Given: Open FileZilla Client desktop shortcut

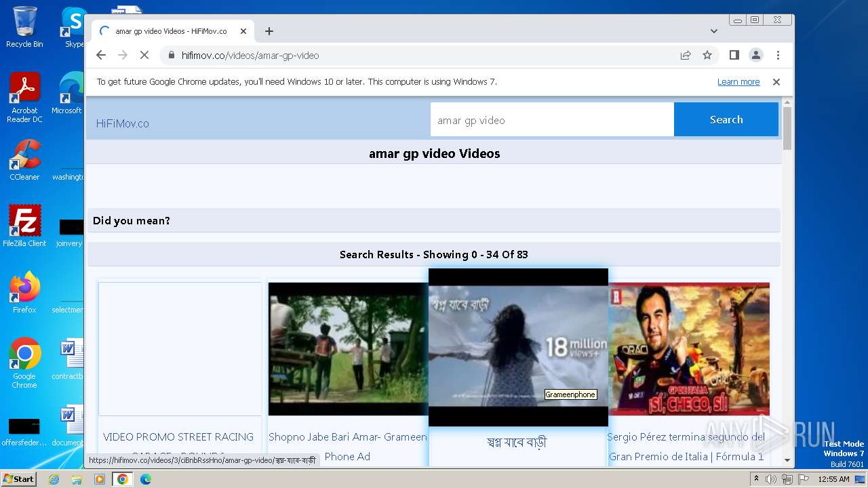Looking at the screenshot, I should pyautogui.click(x=24, y=226).
